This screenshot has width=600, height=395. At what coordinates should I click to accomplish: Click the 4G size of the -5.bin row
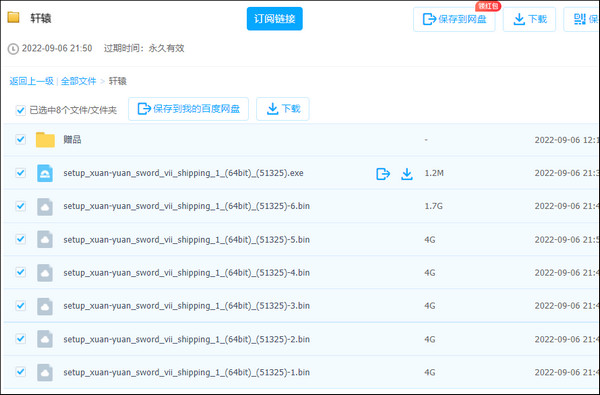point(430,240)
